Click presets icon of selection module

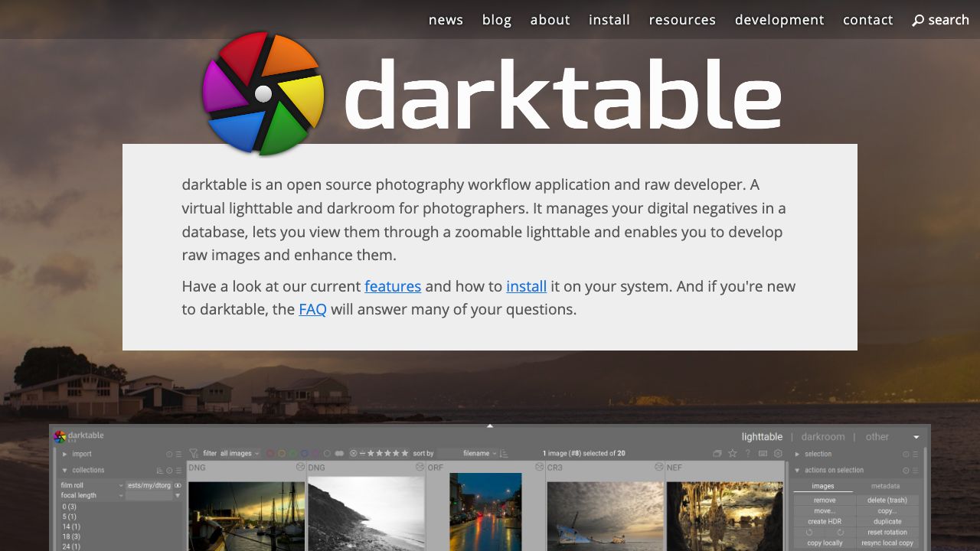915,455
